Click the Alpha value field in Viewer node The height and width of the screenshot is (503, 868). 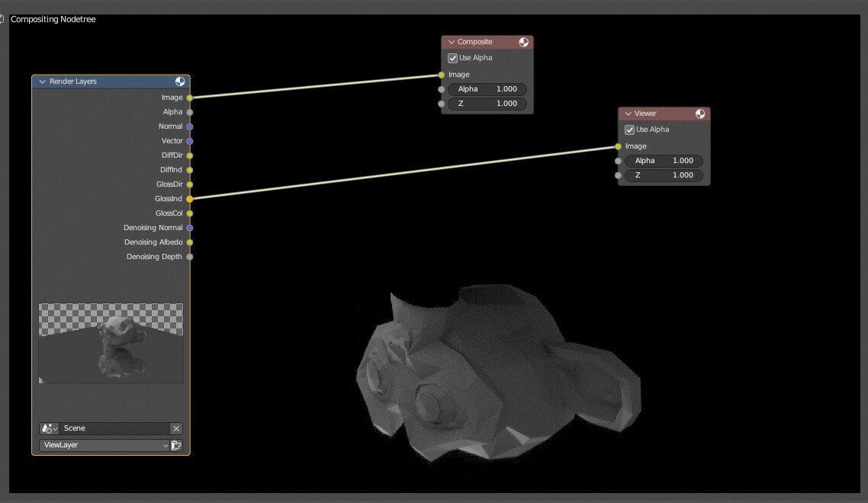click(x=664, y=161)
